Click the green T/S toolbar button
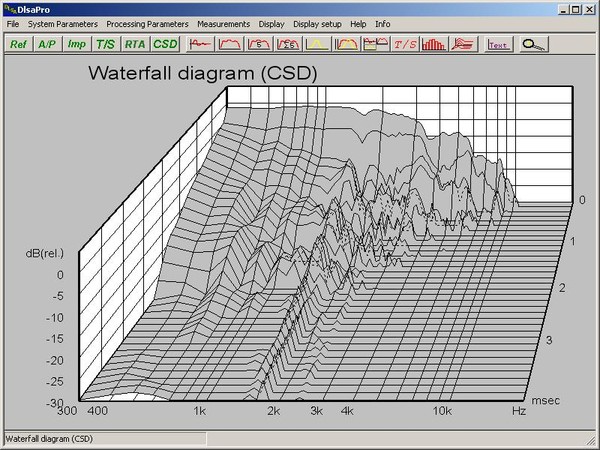 [x=106, y=44]
